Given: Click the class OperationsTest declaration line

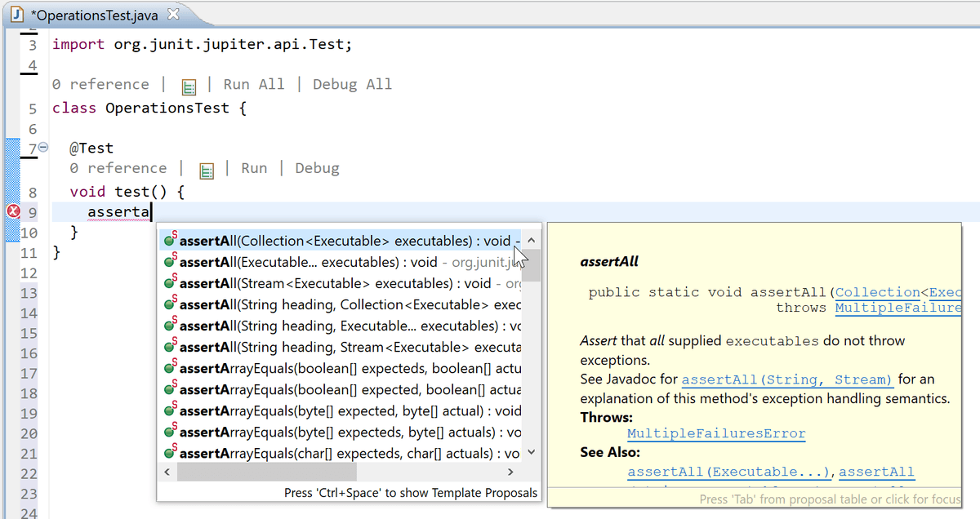Looking at the screenshot, I should pyautogui.click(x=149, y=108).
